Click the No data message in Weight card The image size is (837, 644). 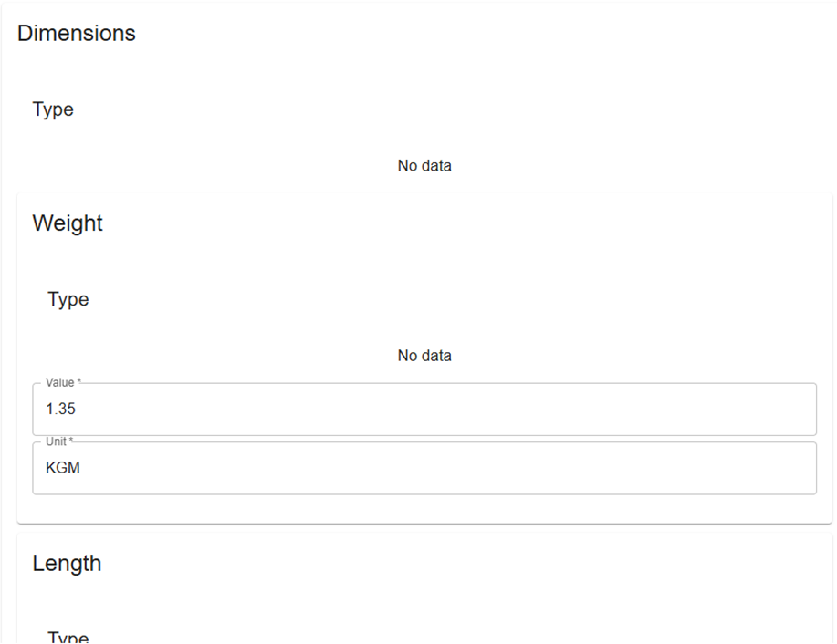[424, 356]
